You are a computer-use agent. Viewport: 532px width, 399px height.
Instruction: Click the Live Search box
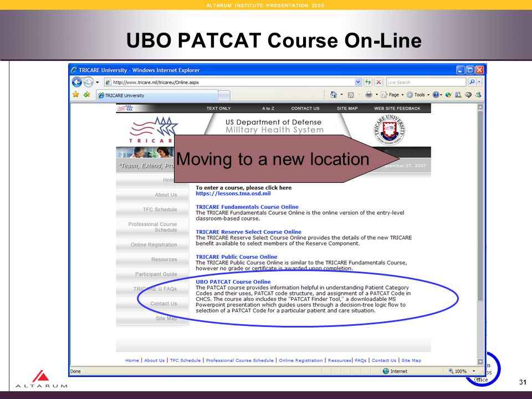click(426, 82)
